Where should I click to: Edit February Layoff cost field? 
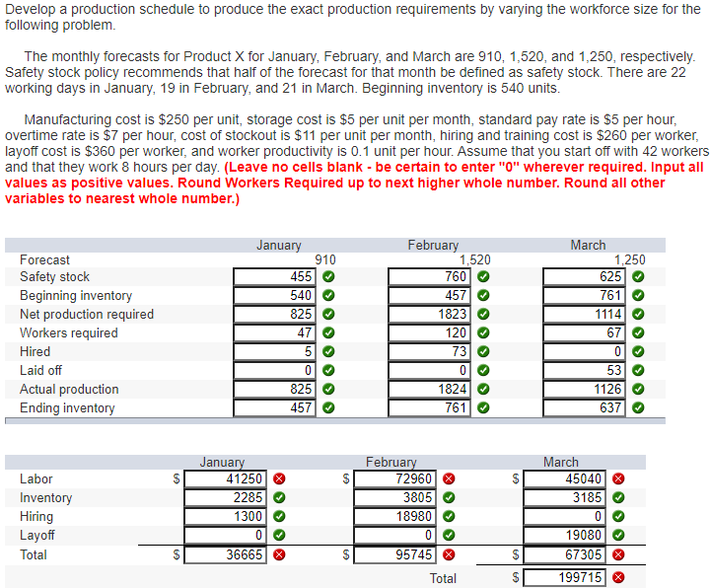[x=394, y=536]
